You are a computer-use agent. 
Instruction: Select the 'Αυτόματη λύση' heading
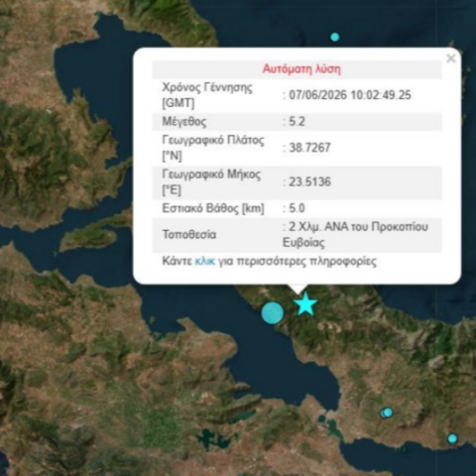tap(301, 69)
